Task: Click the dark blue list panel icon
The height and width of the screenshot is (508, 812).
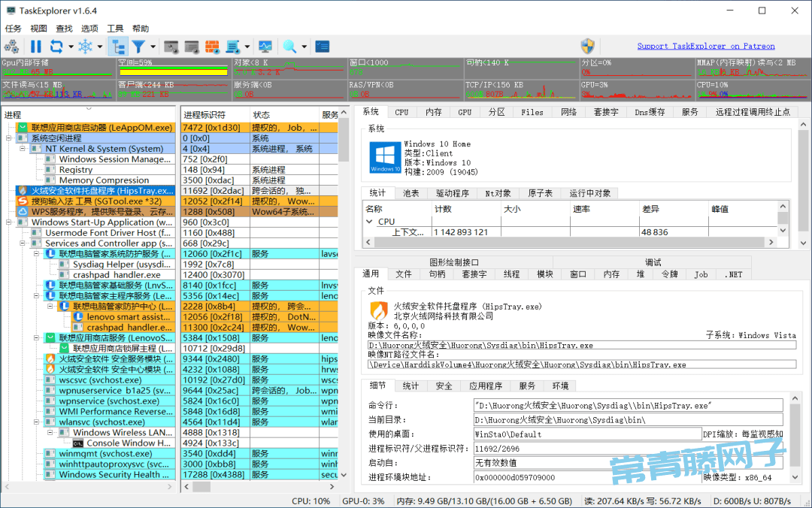Action: 322,47
